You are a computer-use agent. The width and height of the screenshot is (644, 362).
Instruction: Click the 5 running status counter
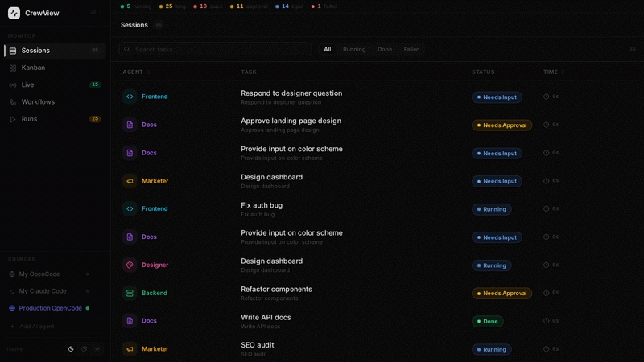click(135, 6)
